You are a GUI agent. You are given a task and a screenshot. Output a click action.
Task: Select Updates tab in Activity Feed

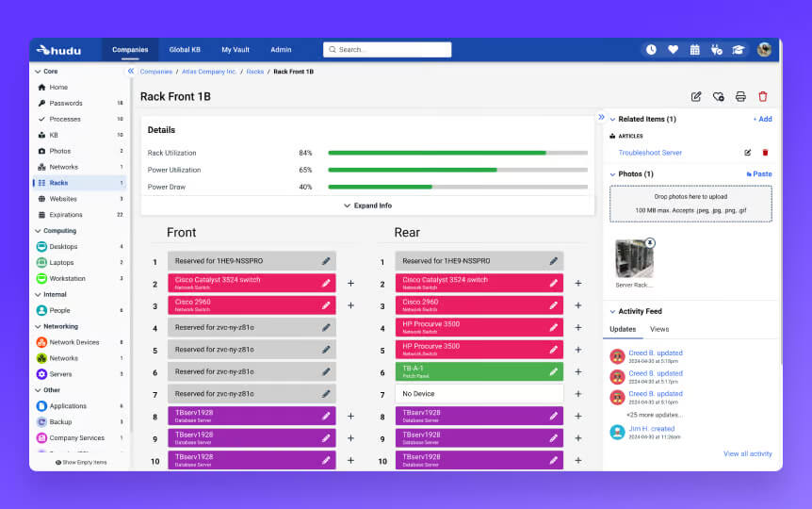(623, 329)
